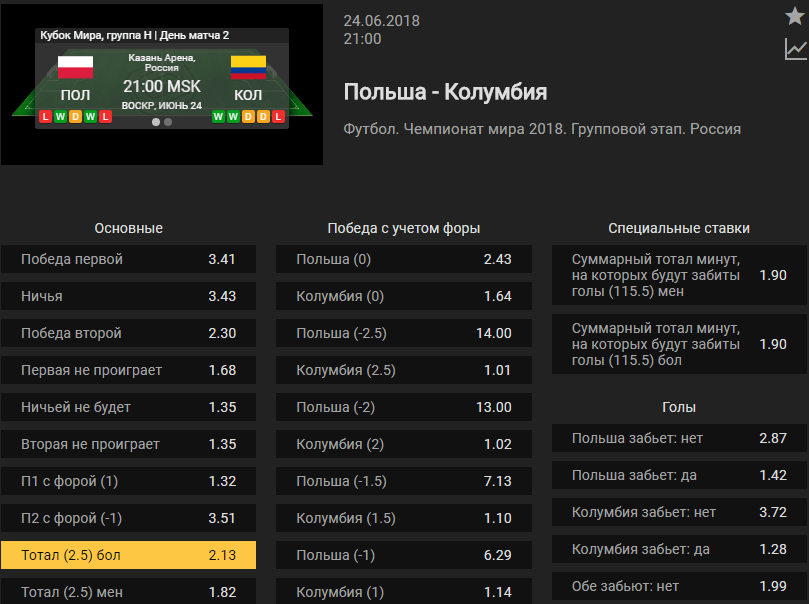Image resolution: width=809 pixels, height=604 pixels.
Task: Bet on Польша (-1) at 6.29
Action: pyautogui.click(x=404, y=555)
